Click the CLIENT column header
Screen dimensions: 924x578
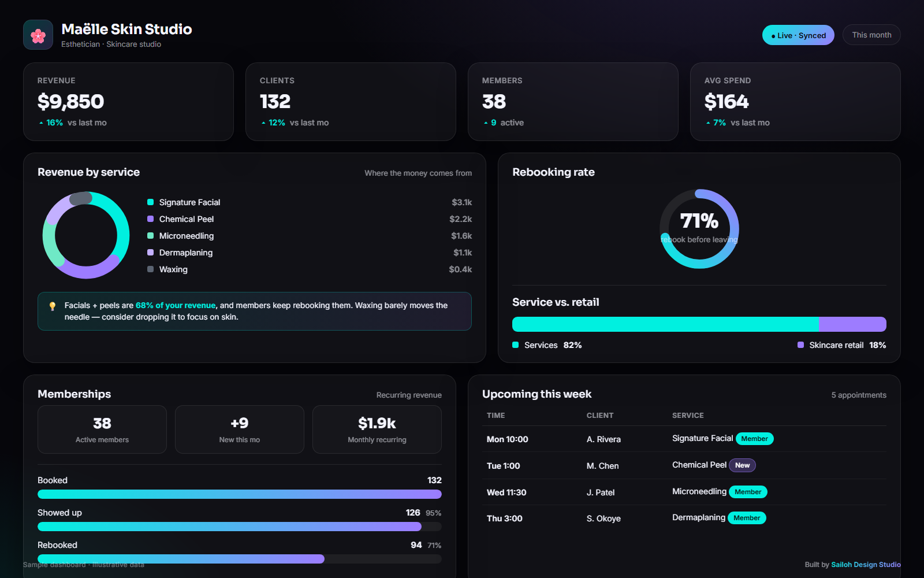[600, 416]
